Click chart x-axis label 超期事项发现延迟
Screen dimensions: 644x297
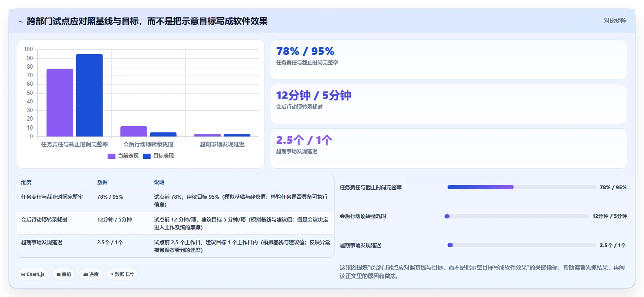(x=222, y=145)
